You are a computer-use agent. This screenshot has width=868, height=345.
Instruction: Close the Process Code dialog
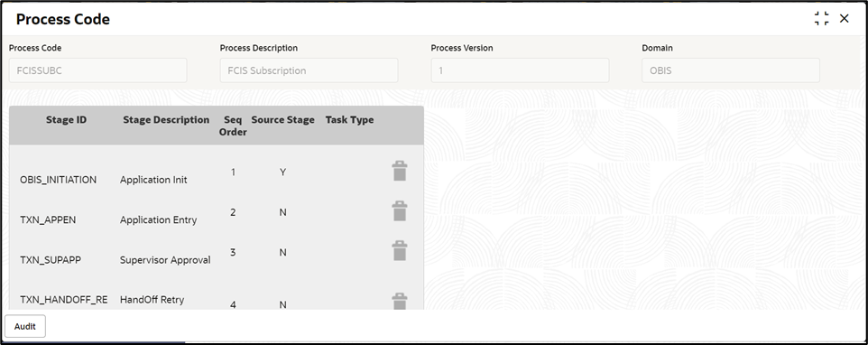[845, 18]
